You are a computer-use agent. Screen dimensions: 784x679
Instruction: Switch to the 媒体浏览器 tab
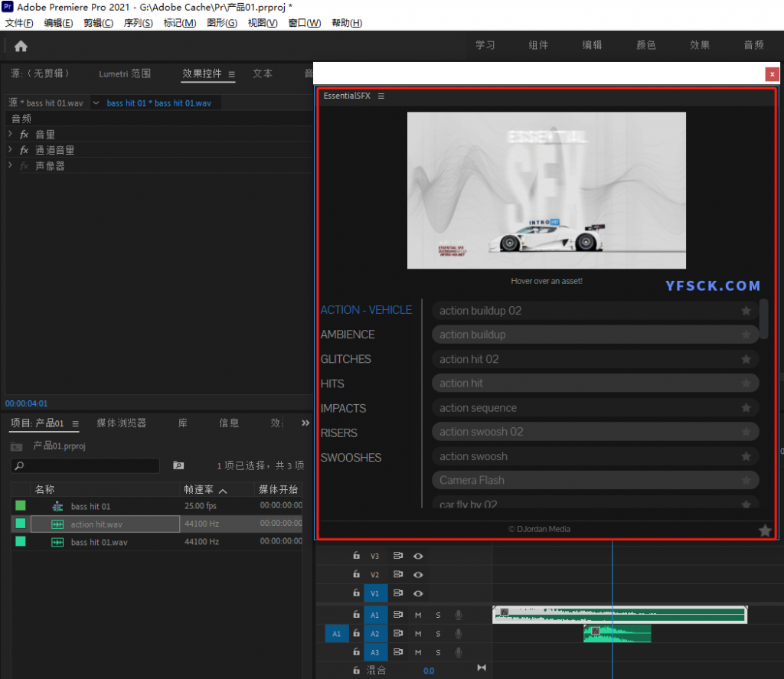click(x=121, y=423)
